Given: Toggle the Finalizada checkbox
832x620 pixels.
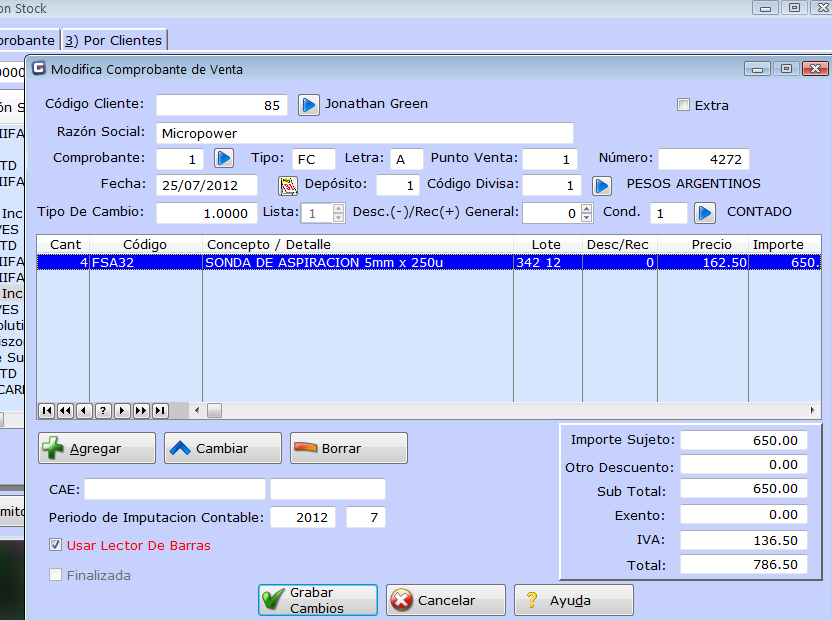Looking at the screenshot, I should [56, 575].
